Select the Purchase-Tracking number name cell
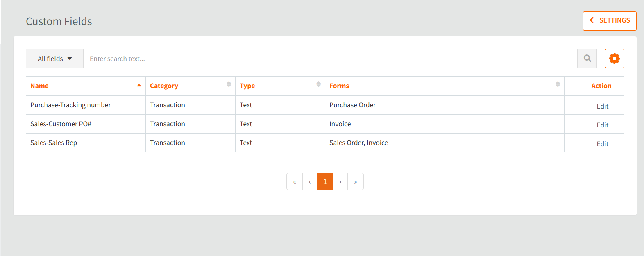The image size is (644, 256). pos(86,105)
